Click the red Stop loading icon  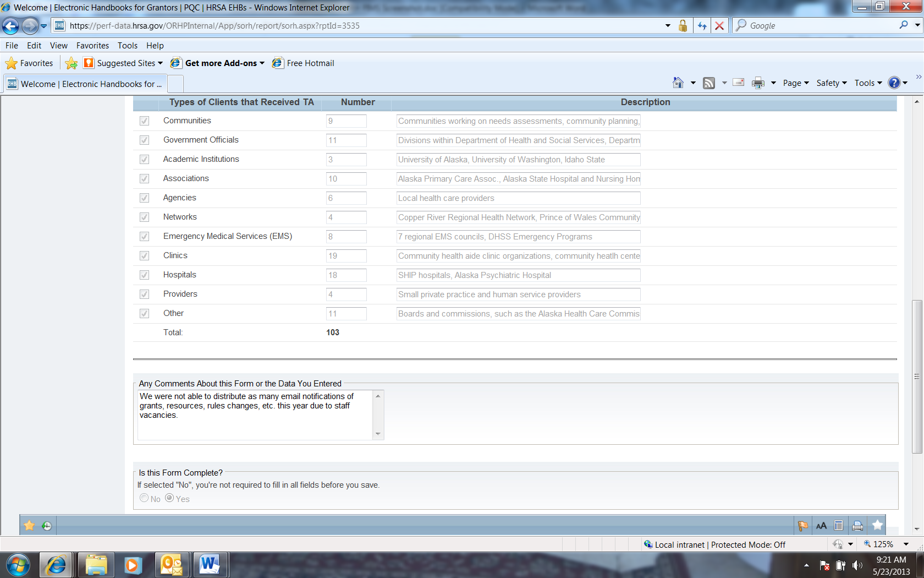point(719,26)
